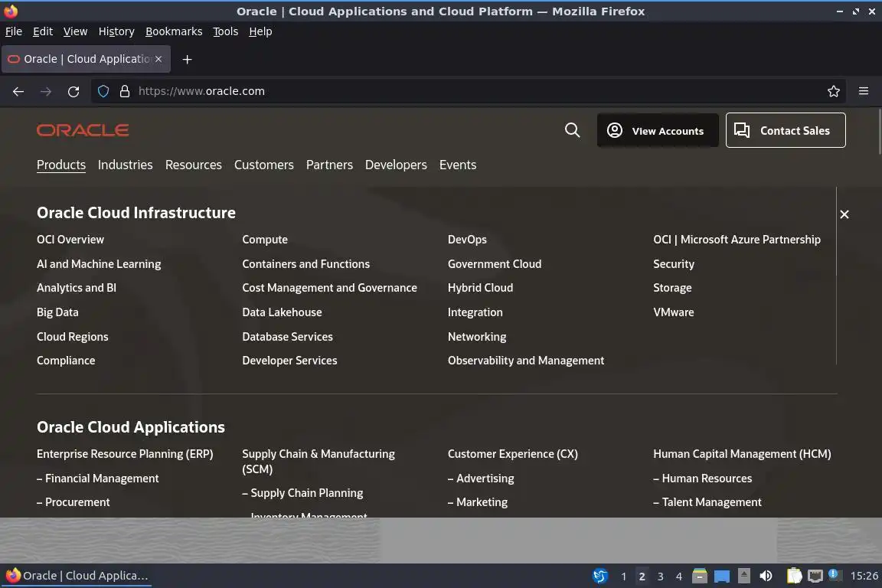882x588 pixels.
Task: Open Data Lakehouse link
Action: (x=282, y=312)
